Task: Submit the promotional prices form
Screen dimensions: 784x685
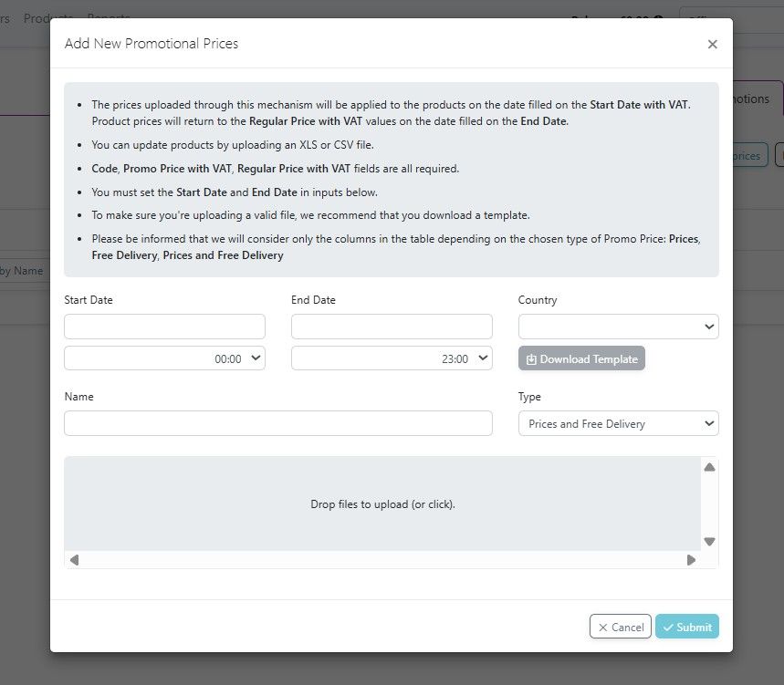Action: tap(687, 627)
